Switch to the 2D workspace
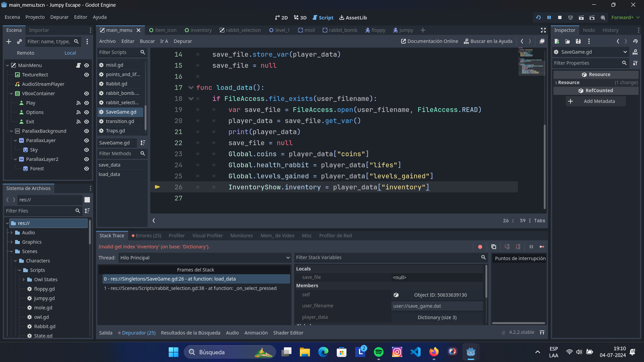644x362 pixels. point(281,17)
